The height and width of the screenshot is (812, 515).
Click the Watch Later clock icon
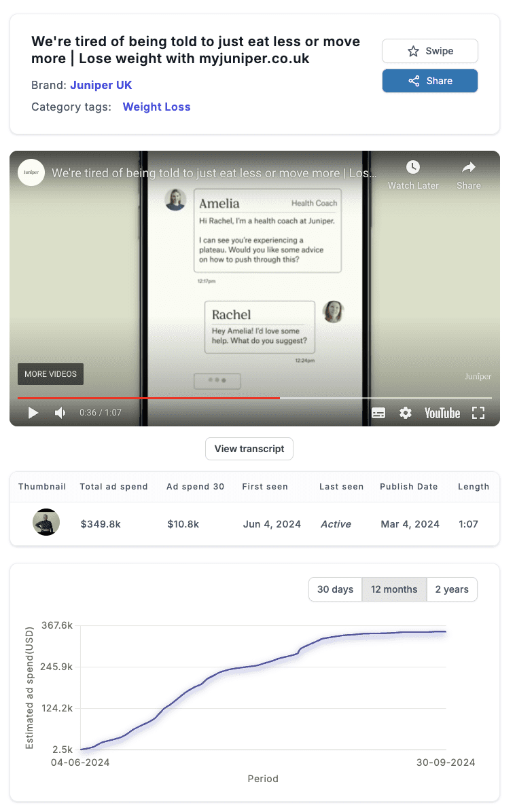pos(413,167)
